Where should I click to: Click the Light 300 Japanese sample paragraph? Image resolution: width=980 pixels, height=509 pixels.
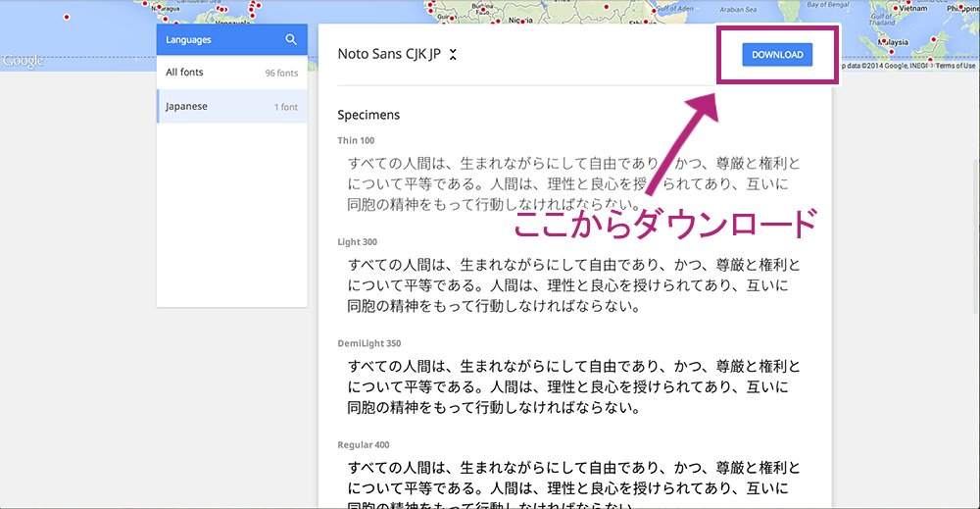pos(573,285)
